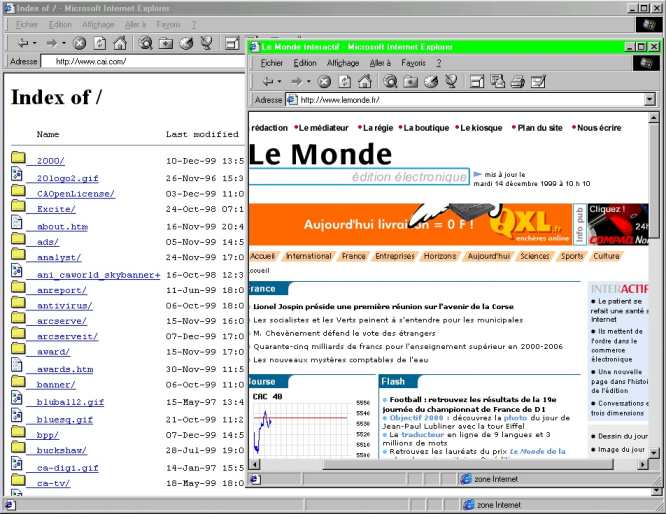The width and height of the screenshot is (666, 514).
Task: Switch Le Monde window to fullscreen mode
Action: 477,81
